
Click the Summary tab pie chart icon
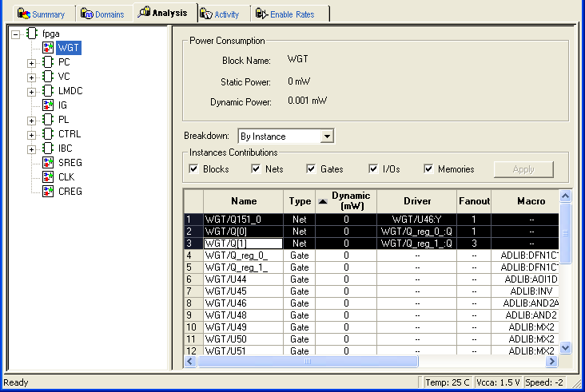tap(24, 14)
